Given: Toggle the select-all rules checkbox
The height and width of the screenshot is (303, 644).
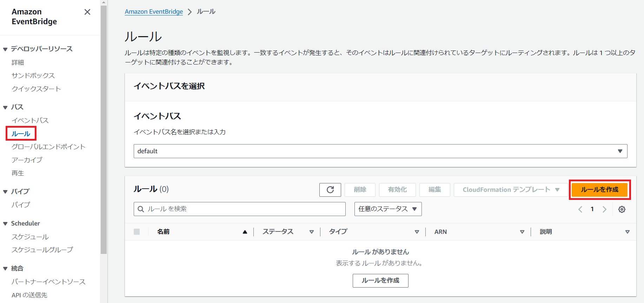Looking at the screenshot, I should click(137, 232).
